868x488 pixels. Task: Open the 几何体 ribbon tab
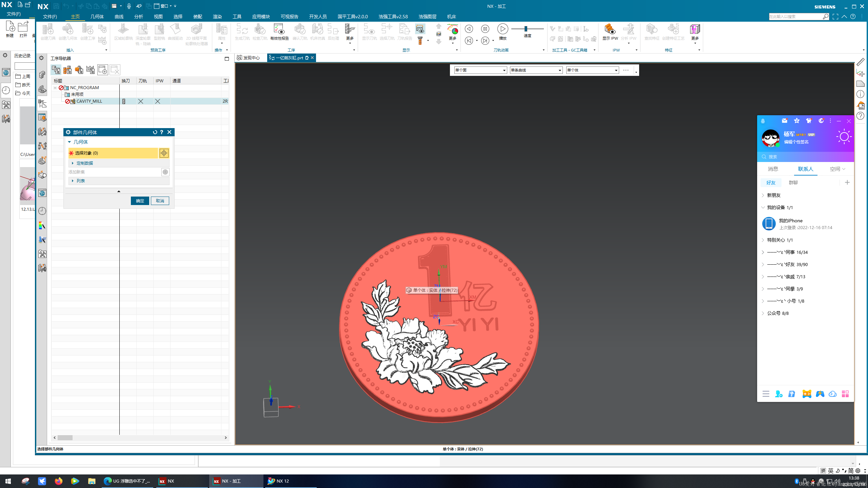tap(97, 17)
